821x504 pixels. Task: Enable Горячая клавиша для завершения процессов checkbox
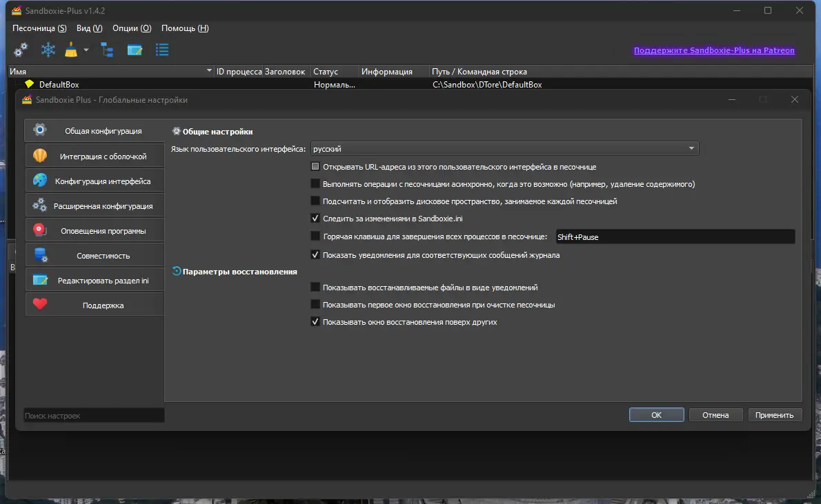(x=315, y=236)
